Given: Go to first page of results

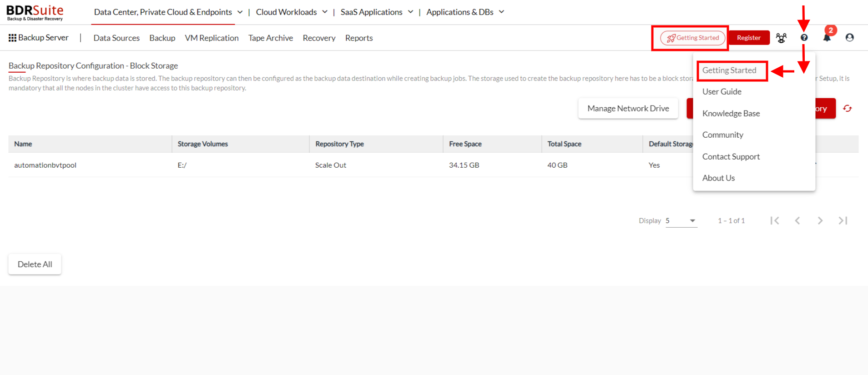Looking at the screenshot, I should point(775,220).
